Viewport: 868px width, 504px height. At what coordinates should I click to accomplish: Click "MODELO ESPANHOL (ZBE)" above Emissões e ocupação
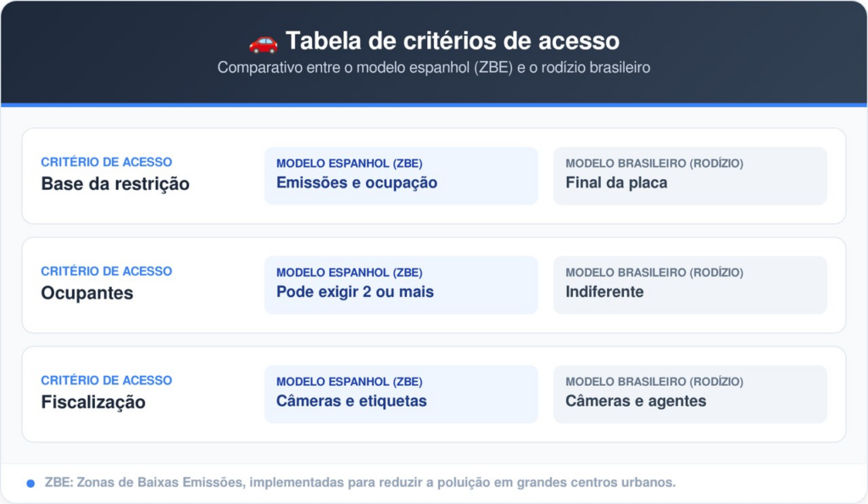pos(349,163)
